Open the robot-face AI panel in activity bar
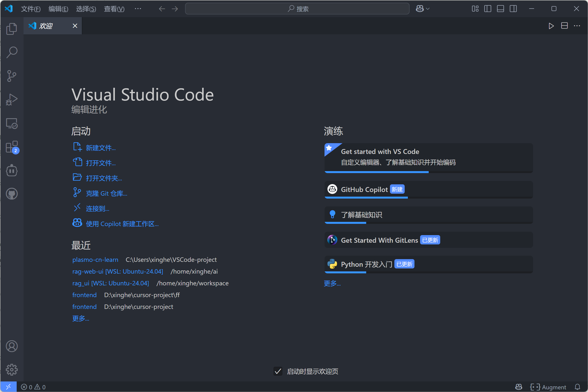 tap(12, 170)
